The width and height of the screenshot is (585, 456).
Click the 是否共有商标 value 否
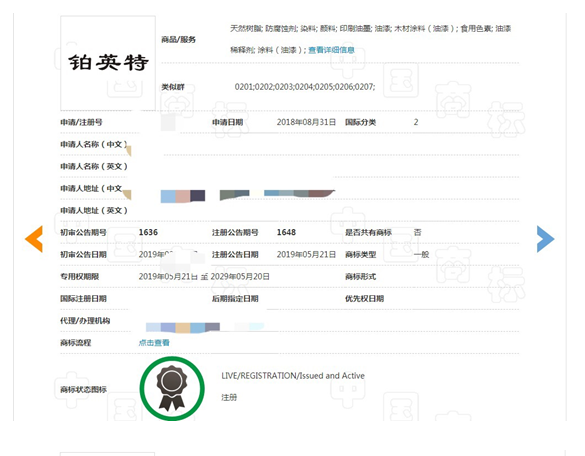(x=417, y=232)
